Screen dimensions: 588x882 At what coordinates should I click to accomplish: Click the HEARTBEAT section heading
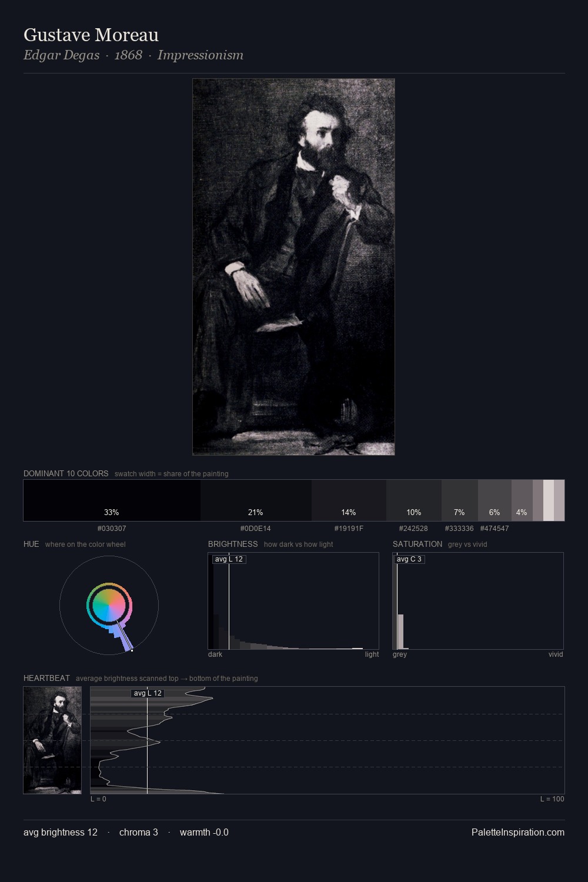[46, 678]
